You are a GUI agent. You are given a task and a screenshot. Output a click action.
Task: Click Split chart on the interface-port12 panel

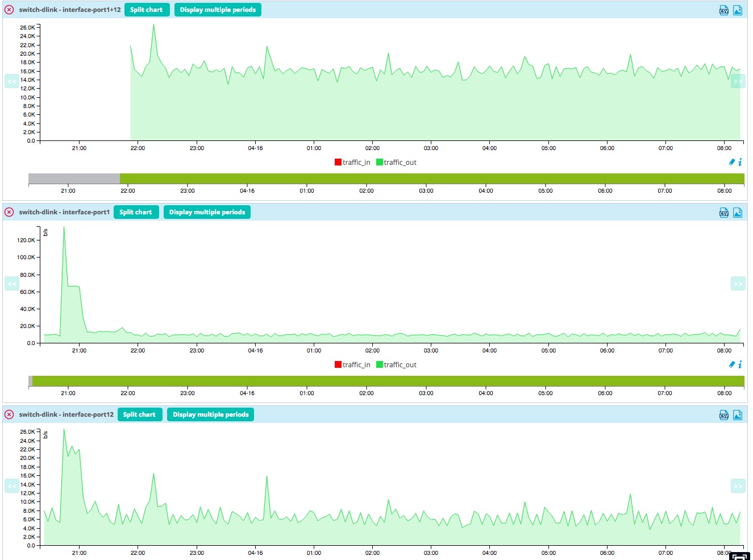coord(139,414)
